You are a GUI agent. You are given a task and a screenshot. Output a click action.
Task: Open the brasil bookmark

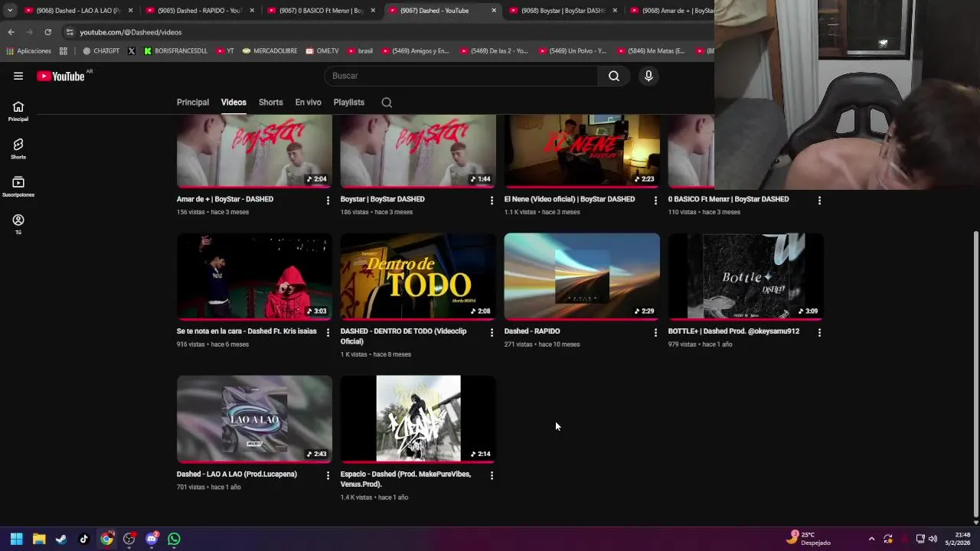[x=361, y=51]
